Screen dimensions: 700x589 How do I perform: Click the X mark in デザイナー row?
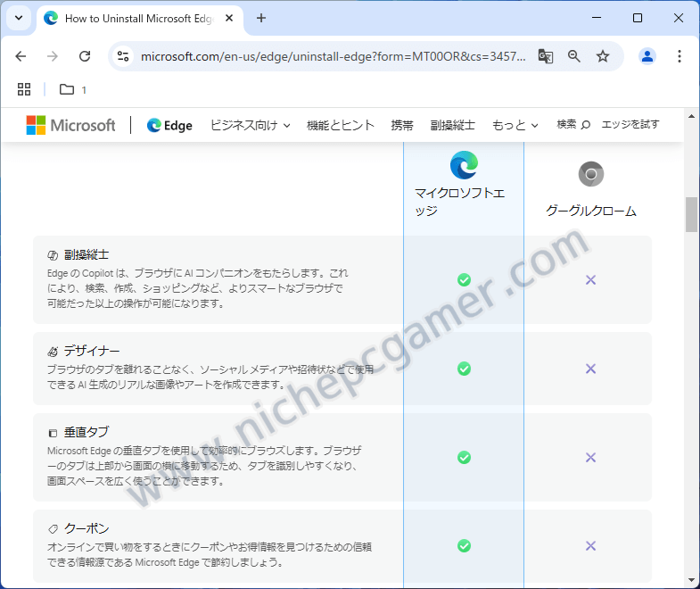pos(590,369)
